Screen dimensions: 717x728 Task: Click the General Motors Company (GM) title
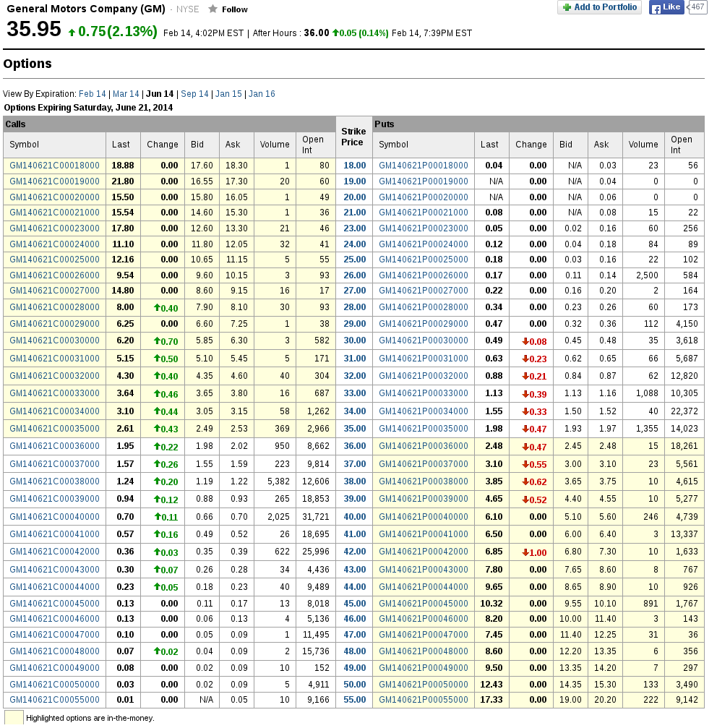pos(86,9)
